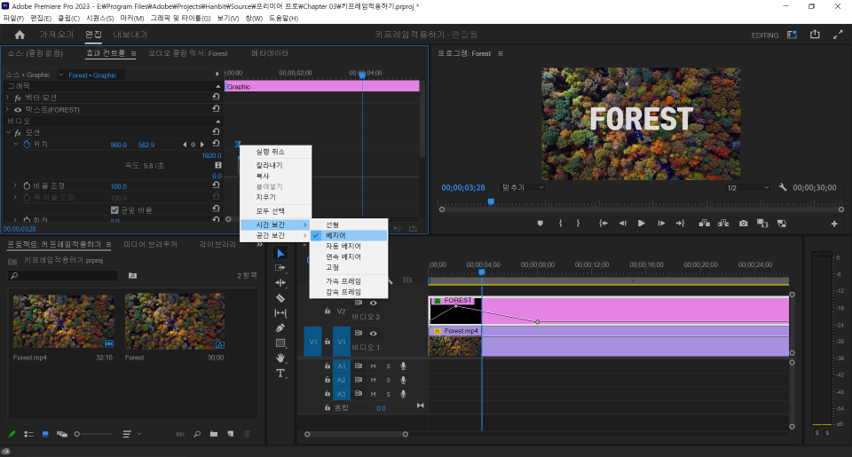Viewport: 852px width, 457px height.
Task: Reset the 벡터 모션 effect
Action: 216,97
